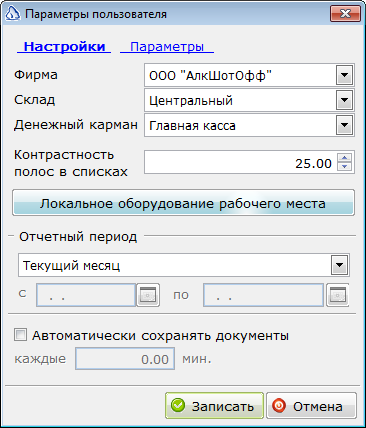Increase contrast value with up arrow
Viewport: 366px width, 428px height.
[345, 158]
